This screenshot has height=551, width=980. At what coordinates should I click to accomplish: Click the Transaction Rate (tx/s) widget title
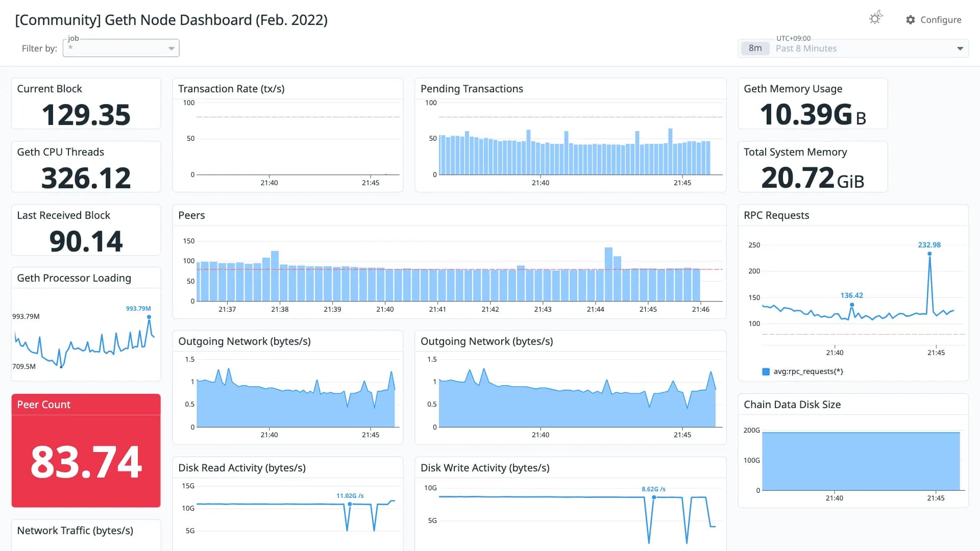(x=231, y=89)
